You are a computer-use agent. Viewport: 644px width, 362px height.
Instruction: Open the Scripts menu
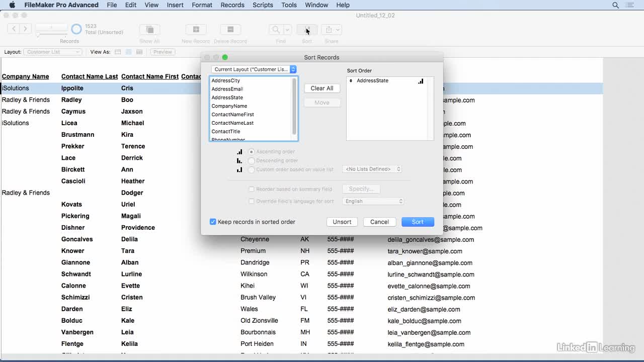(x=263, y=5)
